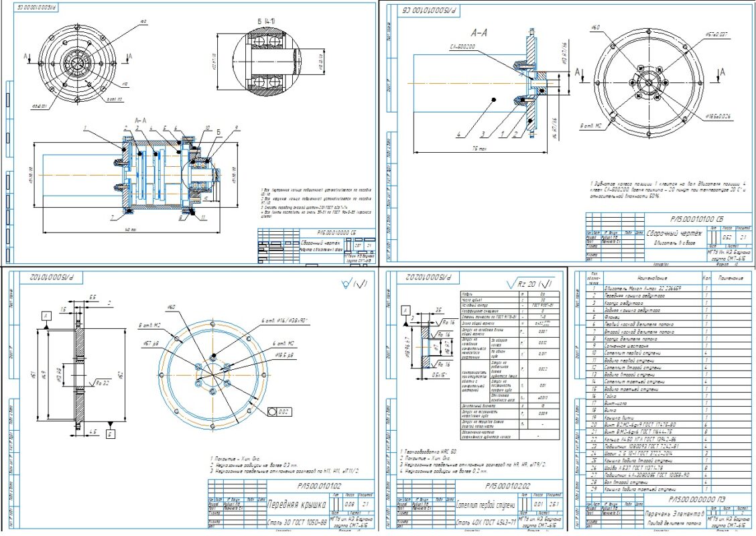This screenshot has width=756, height=536.
Task: Select row 8 "Корпус делителя потока"
Action: (668, 339)
